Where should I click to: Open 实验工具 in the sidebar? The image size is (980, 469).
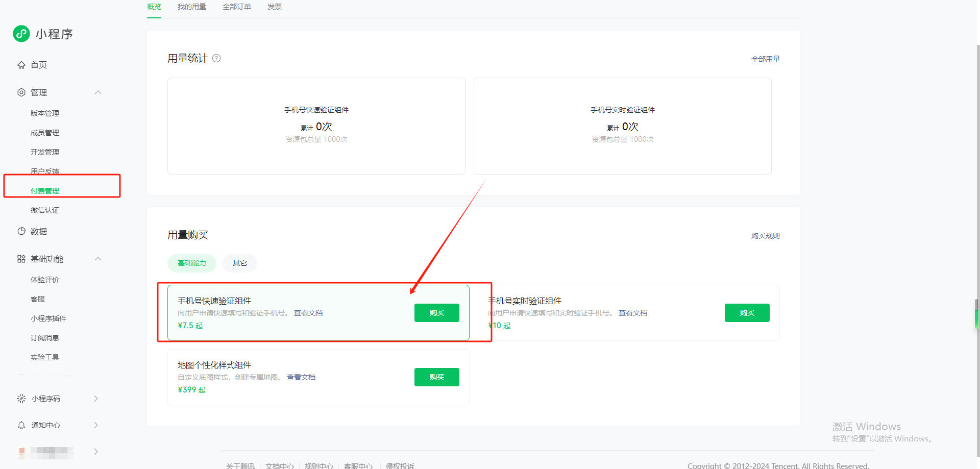(45, 357)
